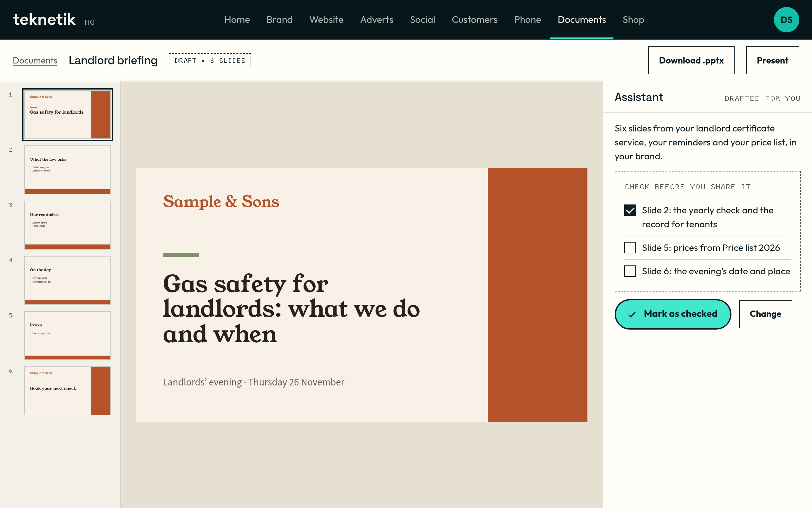
Task: Click the DRAFTED FOR YOU label
Action: click(x=762, y=98)
